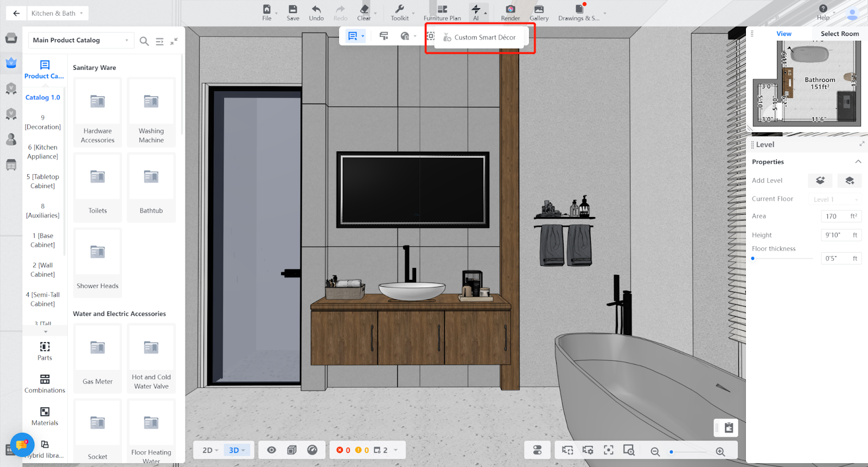Screen dimensions: 868x467
Task: Open the Main Product Catalog dropdown
Action: click(x=81, y=40)
